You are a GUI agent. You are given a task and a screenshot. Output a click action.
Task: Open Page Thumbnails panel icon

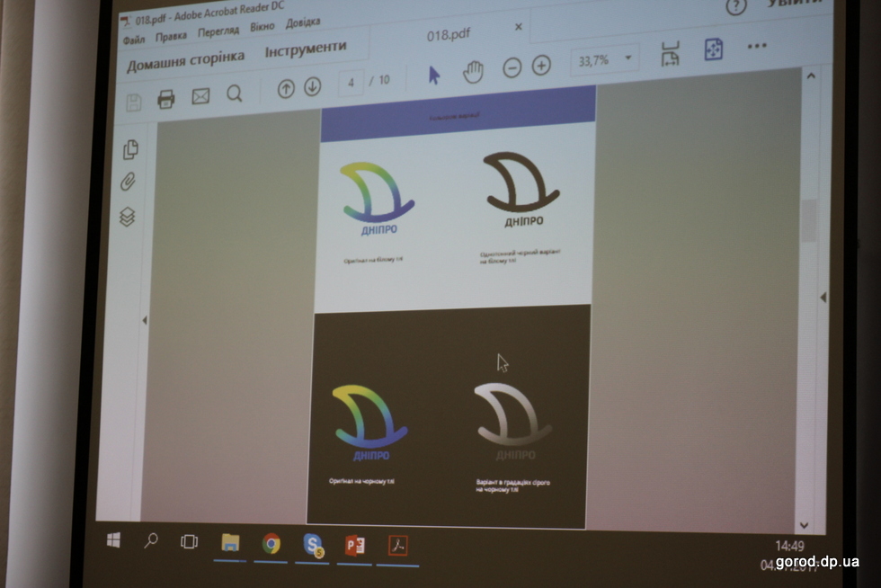(130, 149)
